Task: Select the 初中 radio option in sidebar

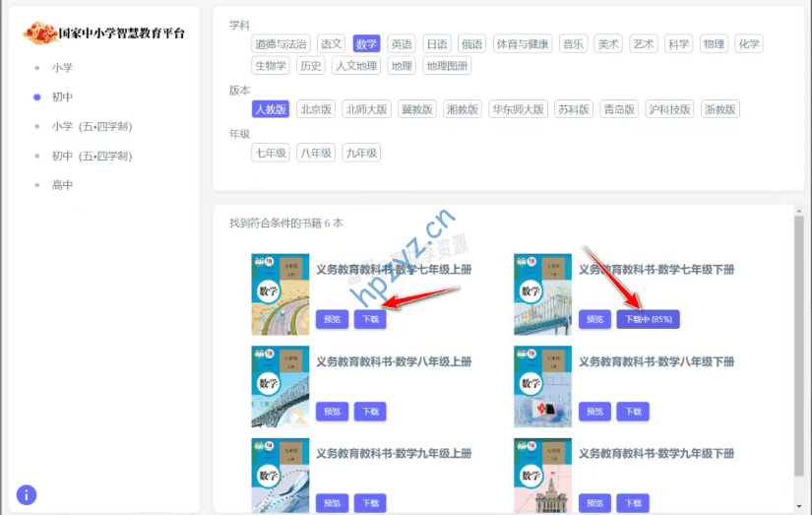Action: point(37,97)
